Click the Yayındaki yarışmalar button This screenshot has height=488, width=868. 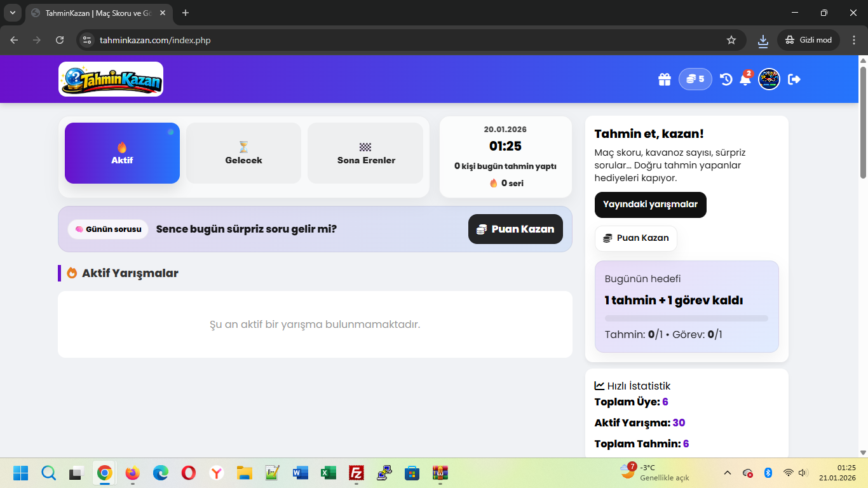[650, 205]
